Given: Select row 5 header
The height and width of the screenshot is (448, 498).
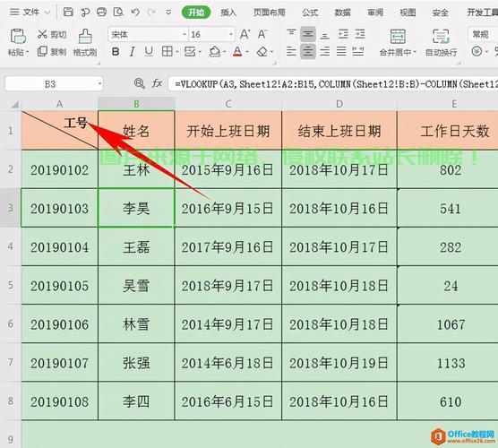Looking at the screenshot, I should (x=11, y=285).
